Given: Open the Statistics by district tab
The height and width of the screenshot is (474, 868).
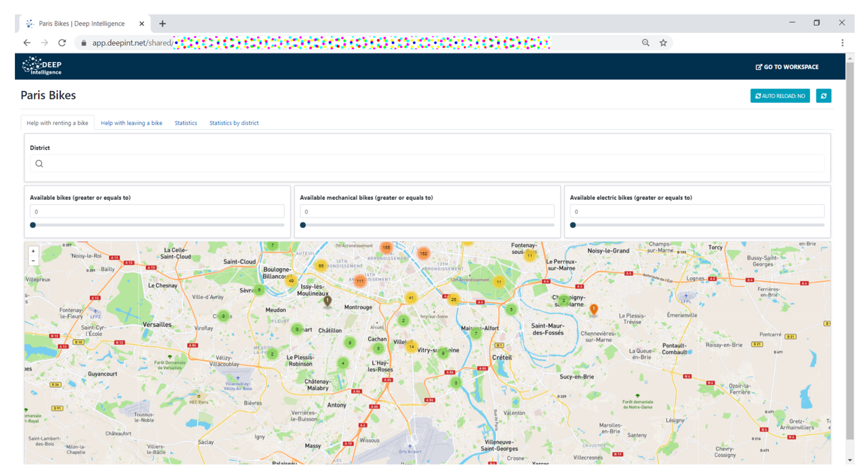Looking at the screenshot, I should click(234, 123).
